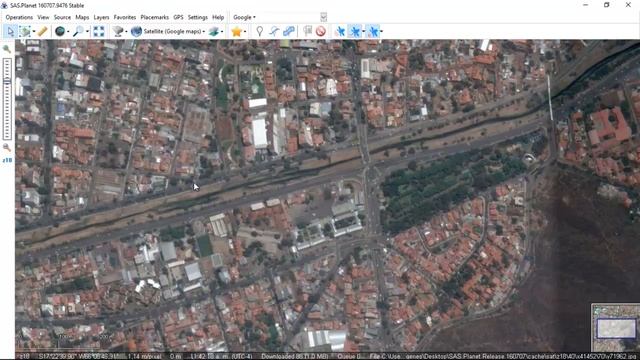Expand the layers stack dropdown arrow
Screen dimensions: 640x360
point(222,31)
